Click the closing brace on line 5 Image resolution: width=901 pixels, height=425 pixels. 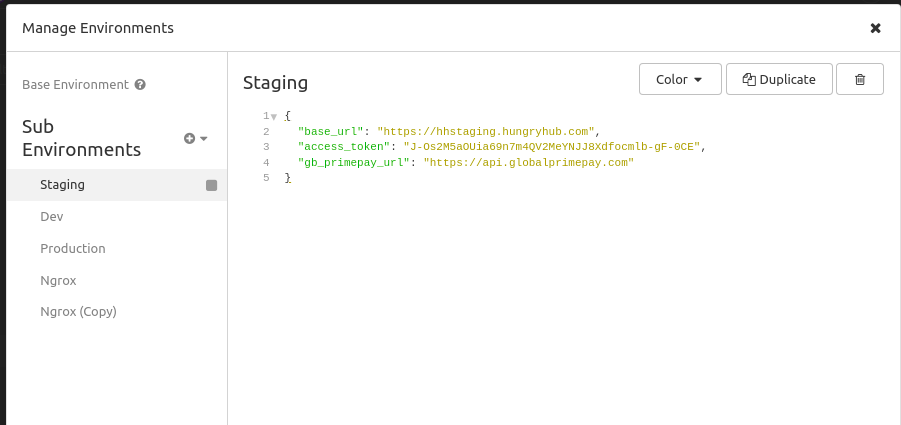287,177
